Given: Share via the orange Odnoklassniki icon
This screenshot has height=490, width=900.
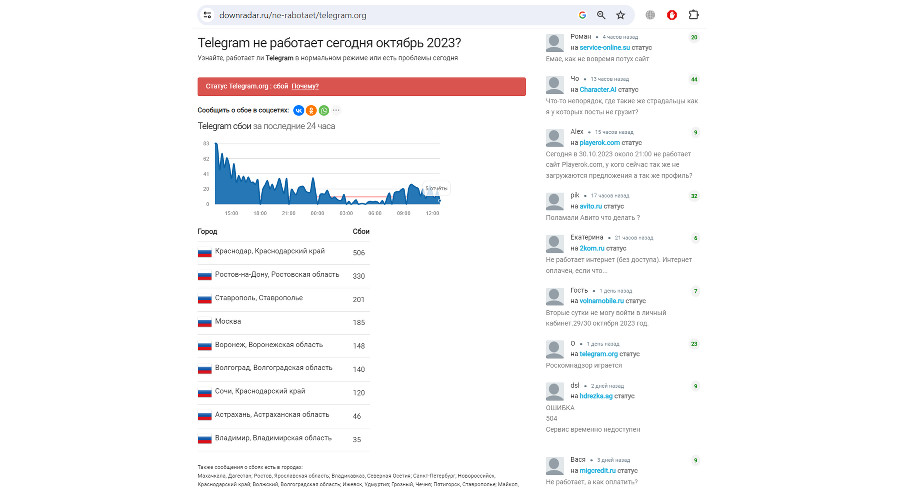Looking at the screenshot, I should 311,110.
